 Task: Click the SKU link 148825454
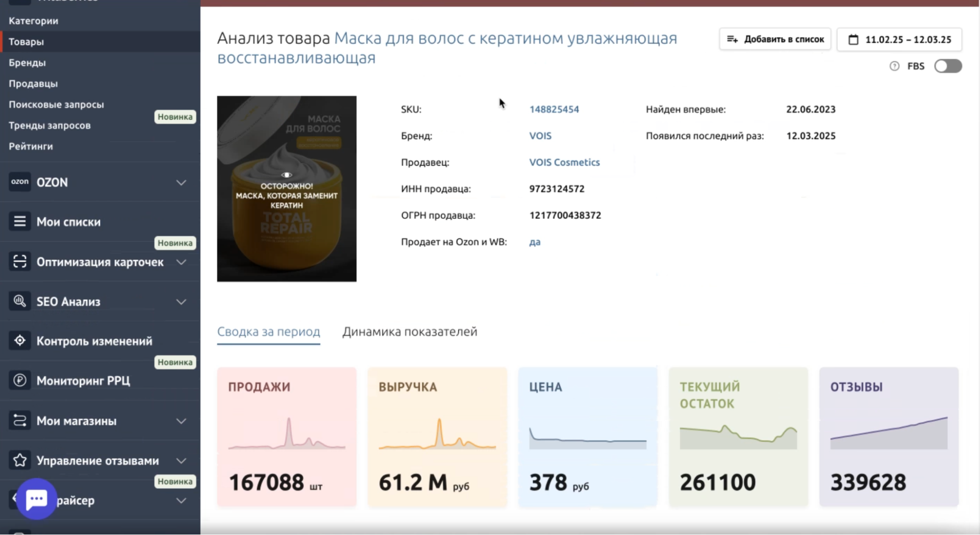coord(553,109)
